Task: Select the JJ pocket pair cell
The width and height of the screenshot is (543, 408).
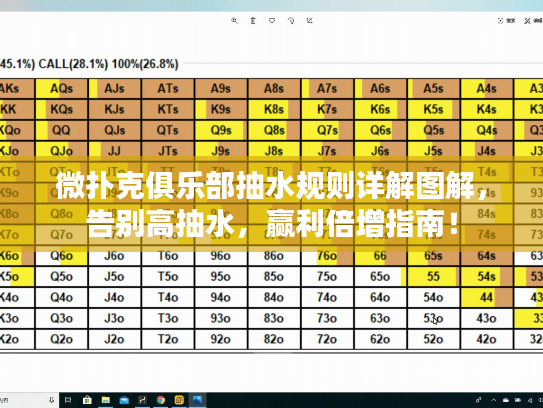Action: 115,151
